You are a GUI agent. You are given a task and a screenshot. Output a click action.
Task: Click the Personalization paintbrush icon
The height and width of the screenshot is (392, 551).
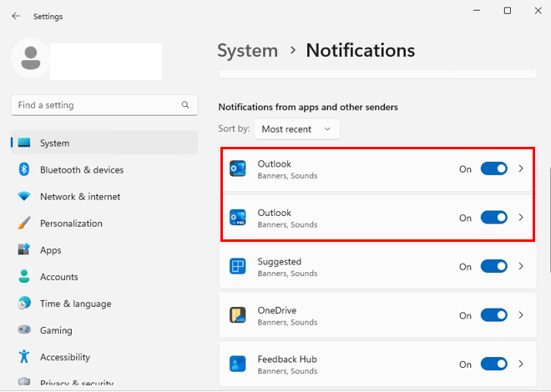tap(24, 223)
